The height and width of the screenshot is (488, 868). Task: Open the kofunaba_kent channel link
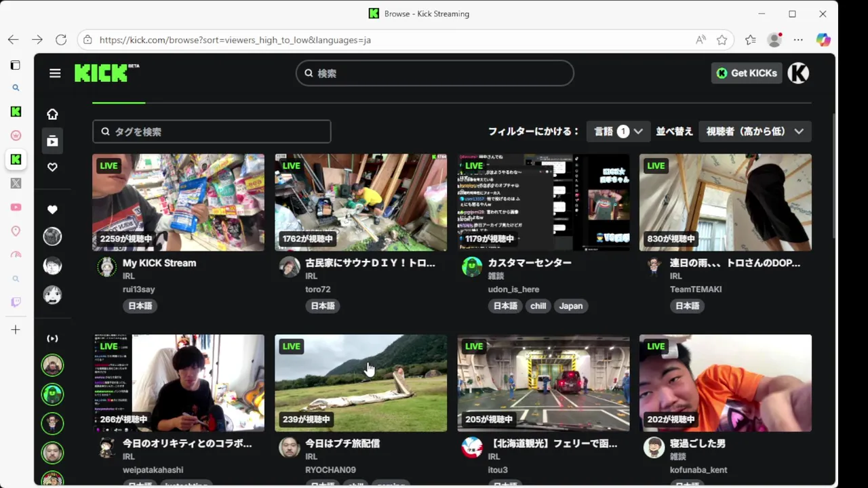pos(698,470)
